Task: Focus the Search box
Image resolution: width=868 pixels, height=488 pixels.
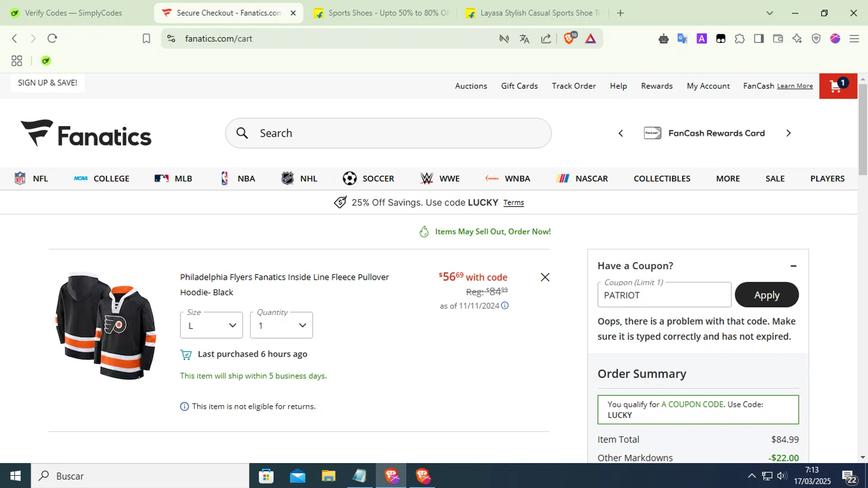Action: 388,133
